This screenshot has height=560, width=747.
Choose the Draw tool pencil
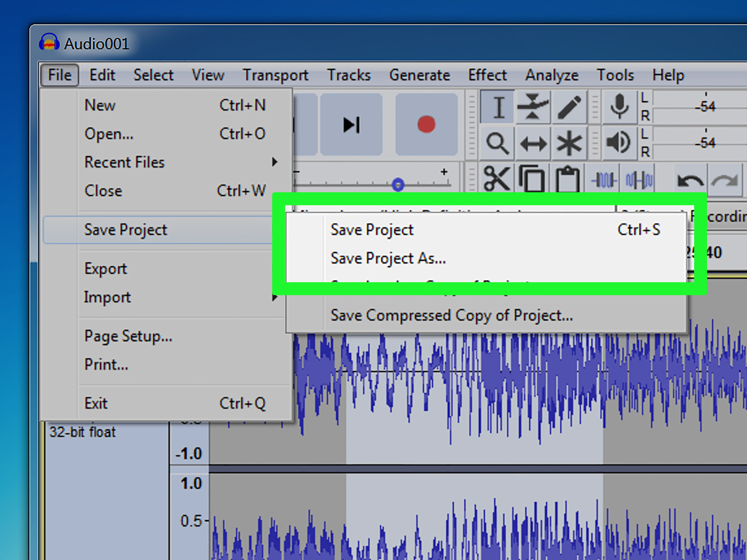tap(569, 107)
